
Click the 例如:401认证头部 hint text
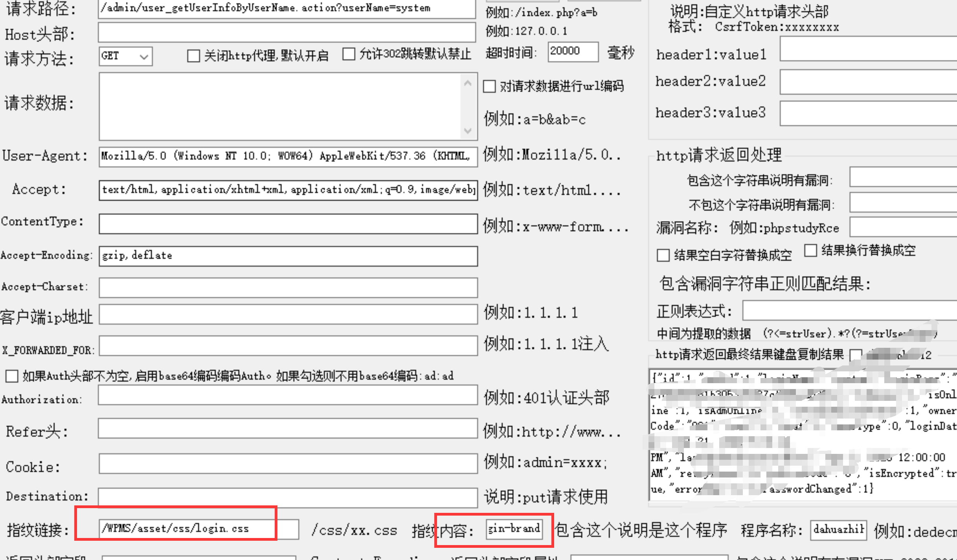[547, 398]
